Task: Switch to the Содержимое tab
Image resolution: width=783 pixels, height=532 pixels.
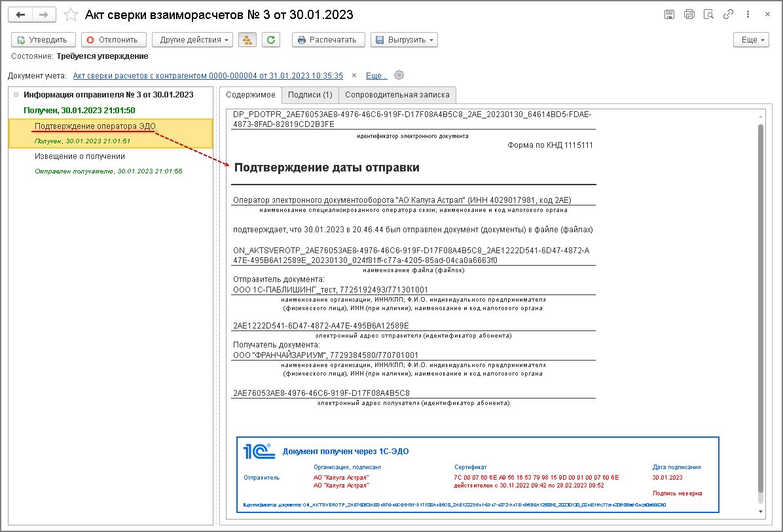Action: point(250,95)
